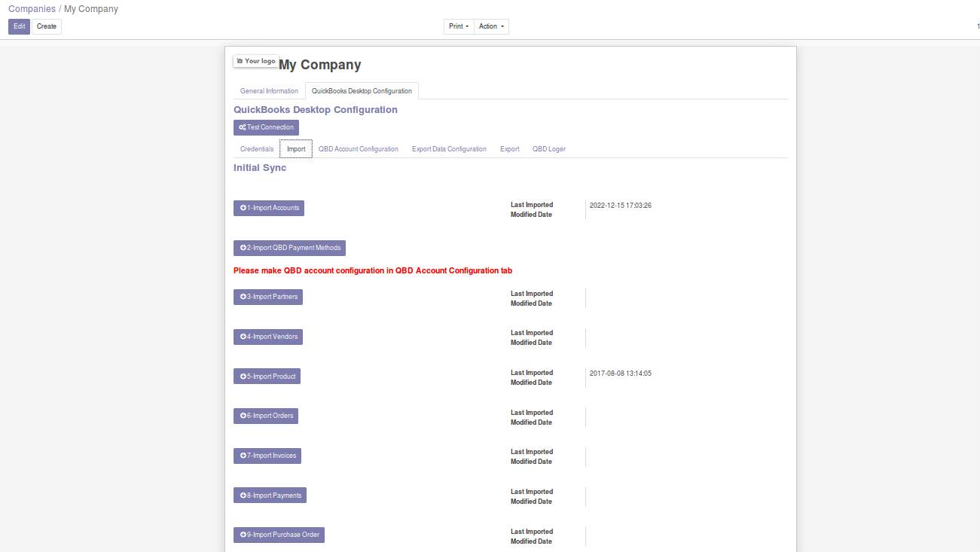Click the Create button

pyautogui.click(x=47, y=26)
